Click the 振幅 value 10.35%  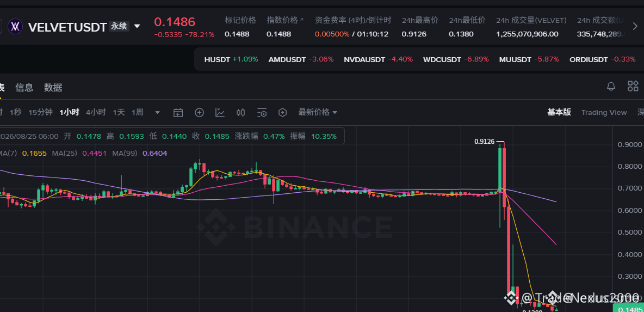coord(324,136)
